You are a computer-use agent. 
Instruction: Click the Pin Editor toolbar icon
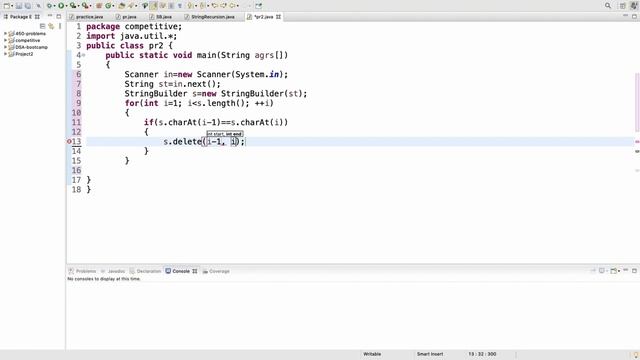click(x=258, y=6)
